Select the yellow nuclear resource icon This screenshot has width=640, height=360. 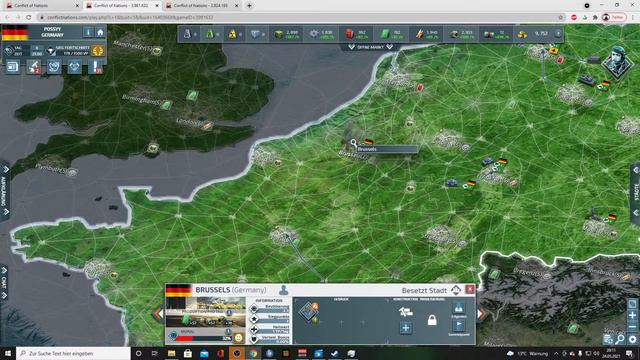click(x=232, y=34)
